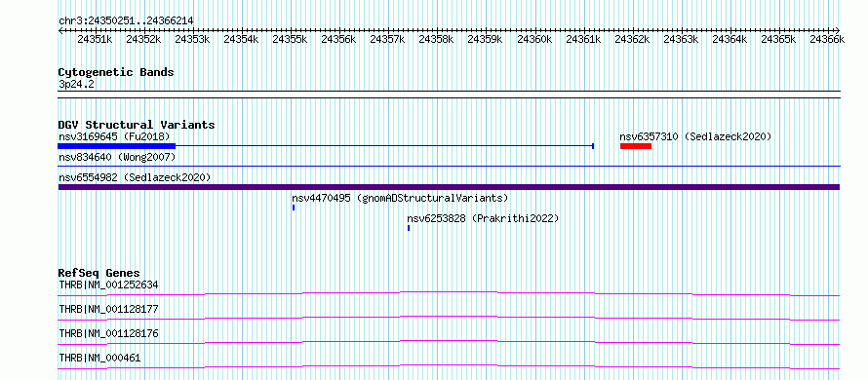Click the 24360k ruler position

(534, 39)
